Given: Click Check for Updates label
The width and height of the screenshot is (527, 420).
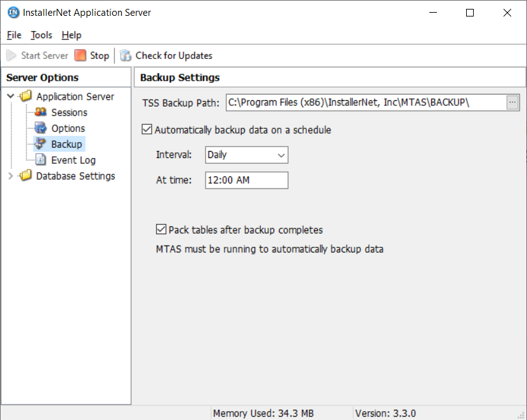Looking at the screenshot, I should tap(174, 55).
